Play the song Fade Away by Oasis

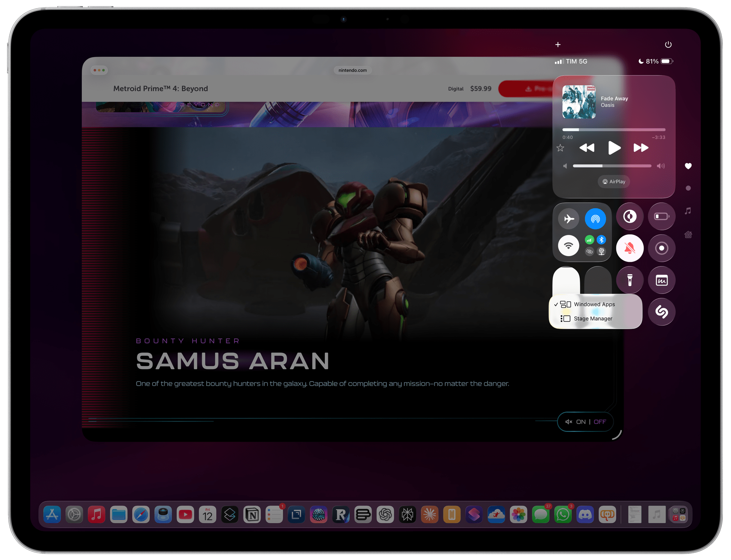click(x=614, y=147)
